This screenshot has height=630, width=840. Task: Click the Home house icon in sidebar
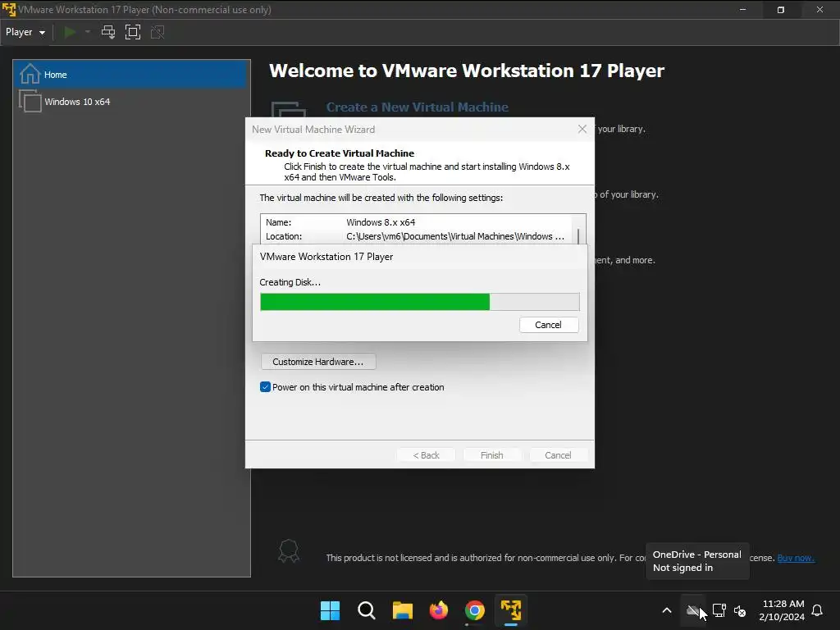(30, 74)
